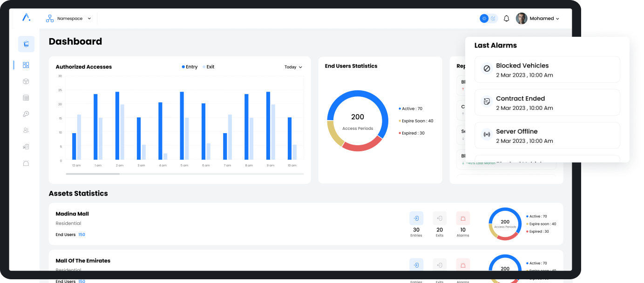Click the 'Residential' label under Madina Mall

click(x=68, y=224)
